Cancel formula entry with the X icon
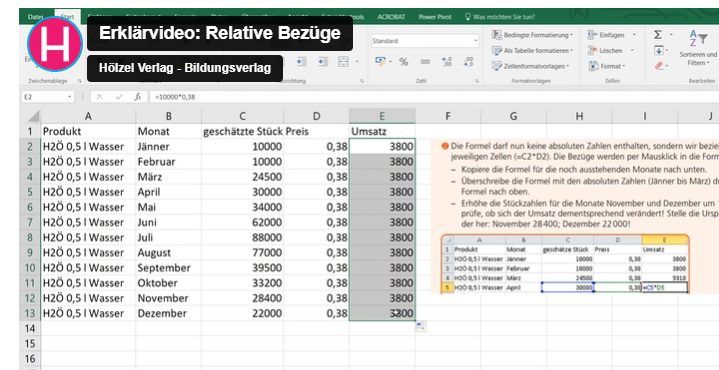 (x=100, y=97)
